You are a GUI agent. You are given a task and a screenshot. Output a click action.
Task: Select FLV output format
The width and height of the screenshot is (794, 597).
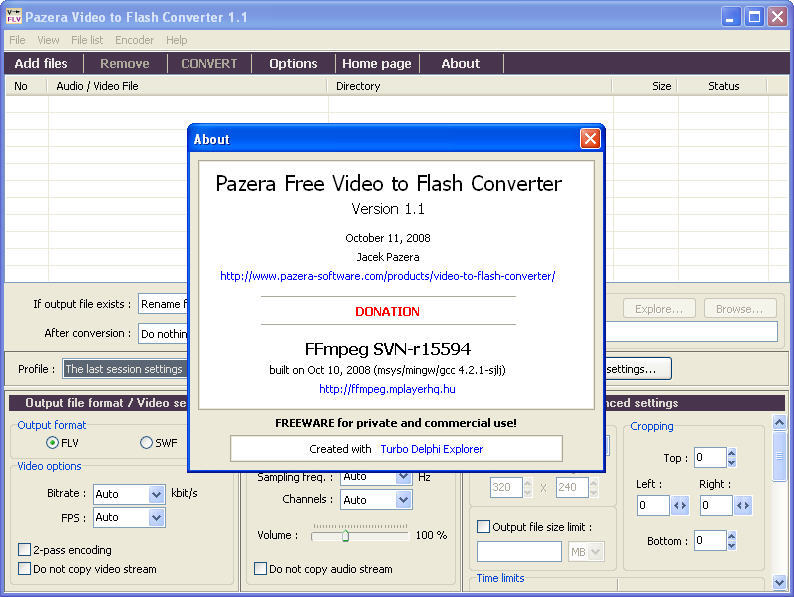click(x=52, y=443)
